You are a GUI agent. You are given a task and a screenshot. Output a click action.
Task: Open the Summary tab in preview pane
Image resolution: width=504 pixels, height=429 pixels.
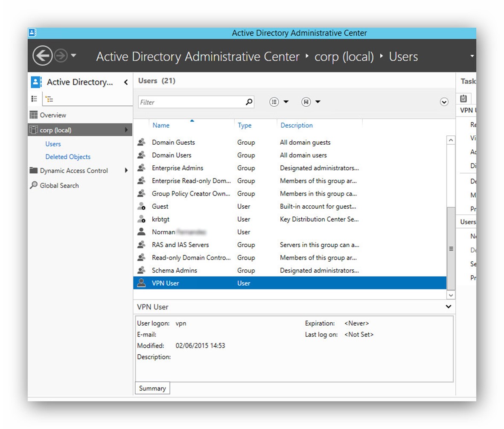pos(152,388)
